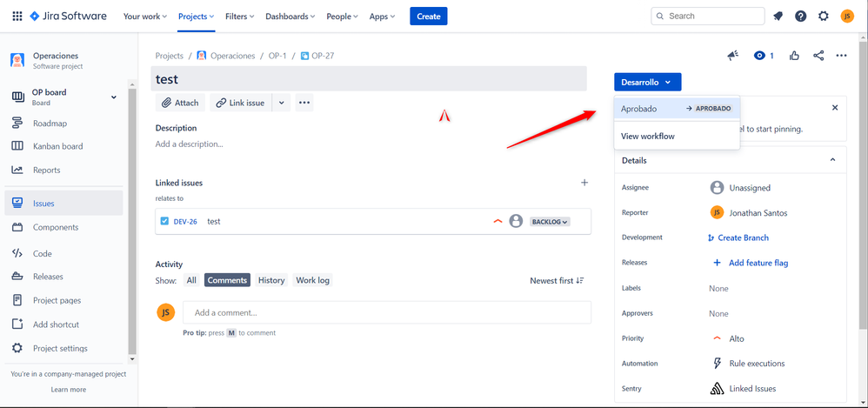Open the Dashboards menu

point(290,16)
